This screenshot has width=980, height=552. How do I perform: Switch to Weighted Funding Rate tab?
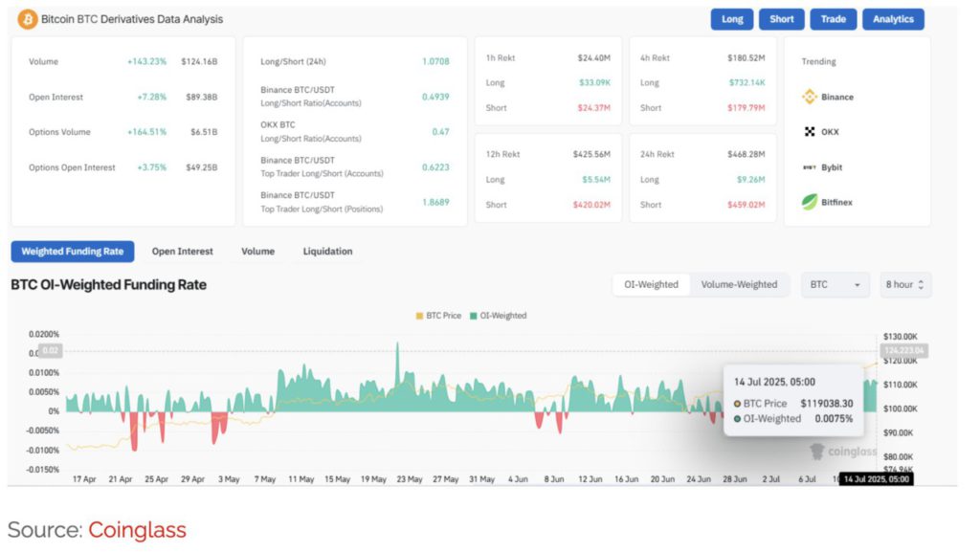click(x=73, y=251)
